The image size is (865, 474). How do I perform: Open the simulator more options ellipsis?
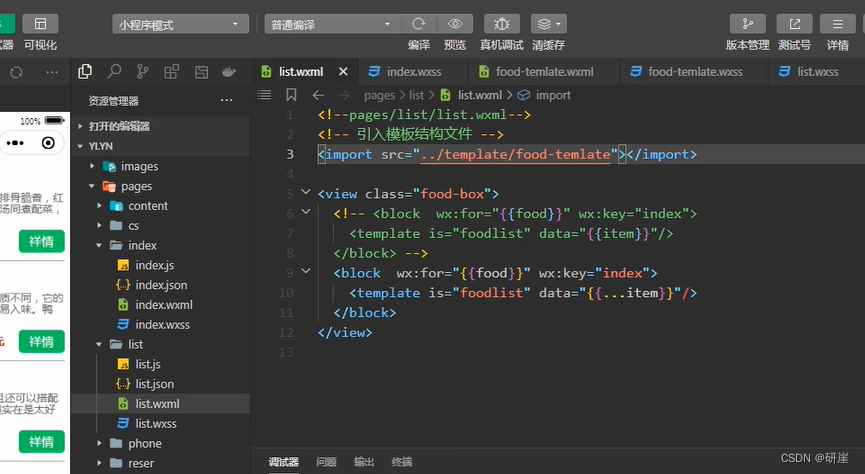point(52,72)
